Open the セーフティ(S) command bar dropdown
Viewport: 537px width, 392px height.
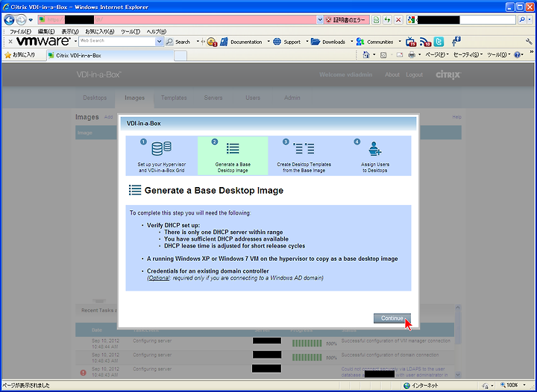tap(468, 54)
